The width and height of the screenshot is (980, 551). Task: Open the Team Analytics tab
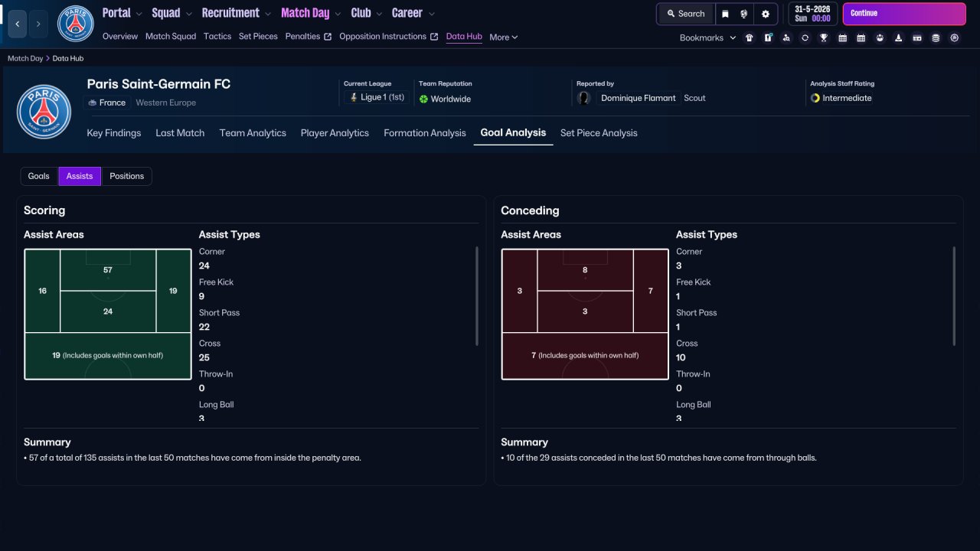click(x=253, y=133)
